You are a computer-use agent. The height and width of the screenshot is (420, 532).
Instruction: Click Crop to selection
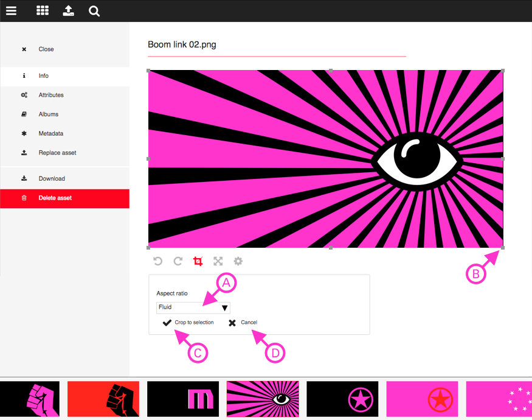tap(194, 323)
